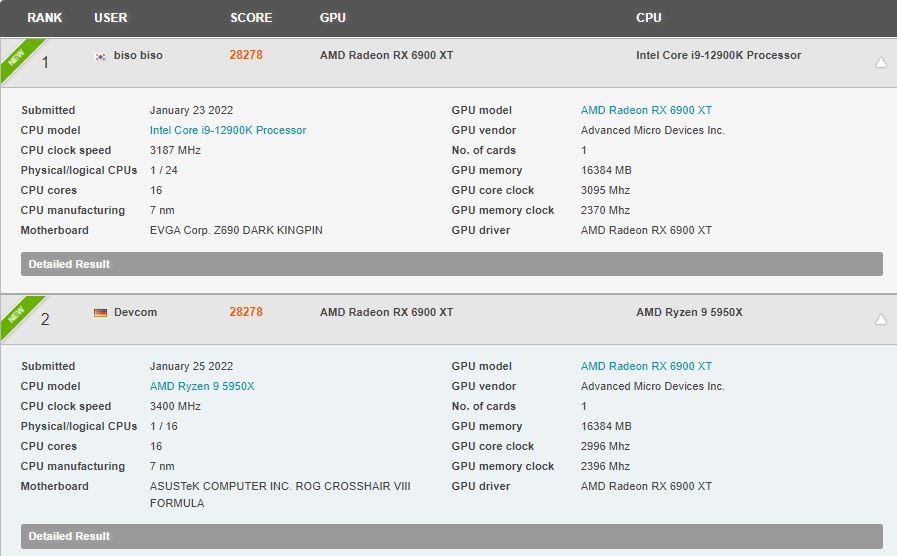Click the GPU core clock 2996 Mhz
This screenshot has height=556, width=897.
(605, 446)
